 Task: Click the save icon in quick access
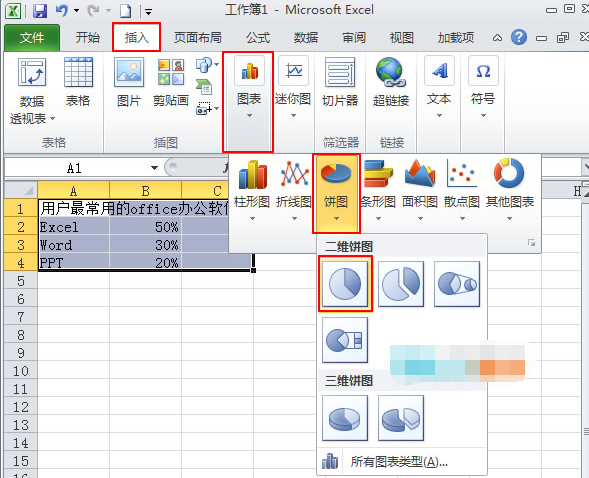point(40,11)
